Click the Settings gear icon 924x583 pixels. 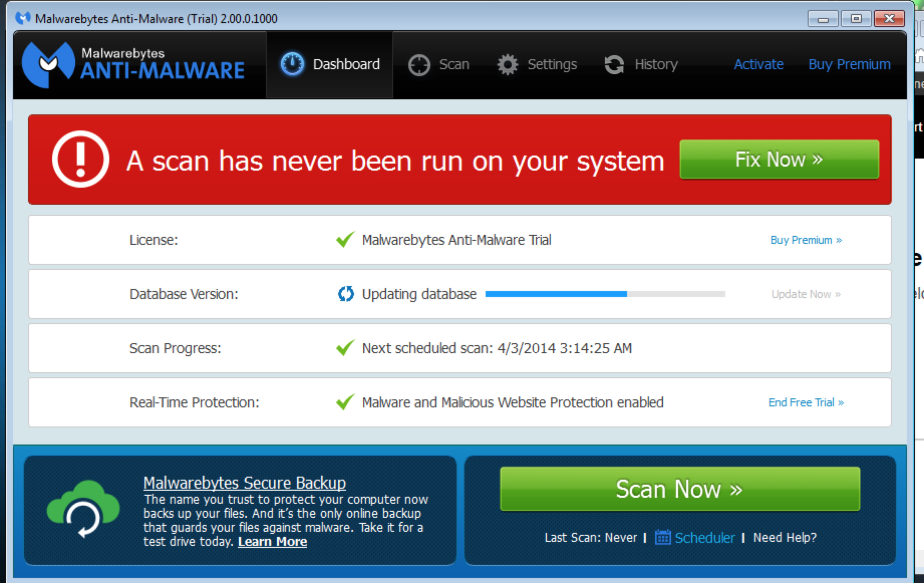click(507, 65)
